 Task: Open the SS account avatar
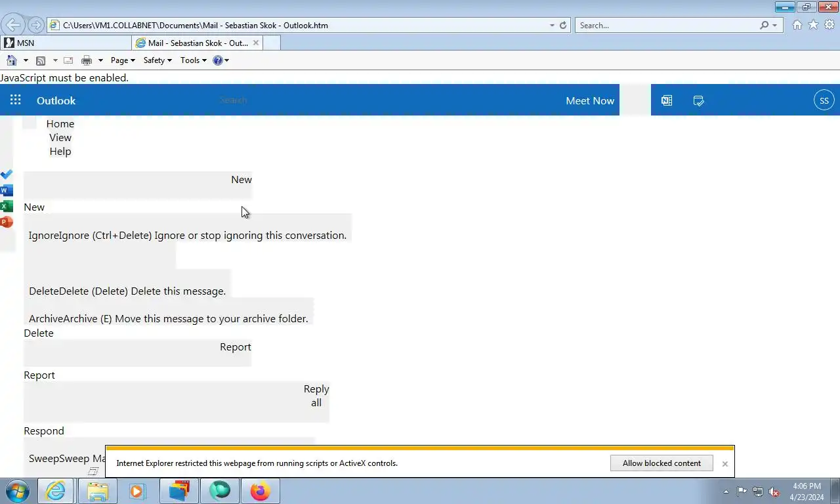click(824, 100)
